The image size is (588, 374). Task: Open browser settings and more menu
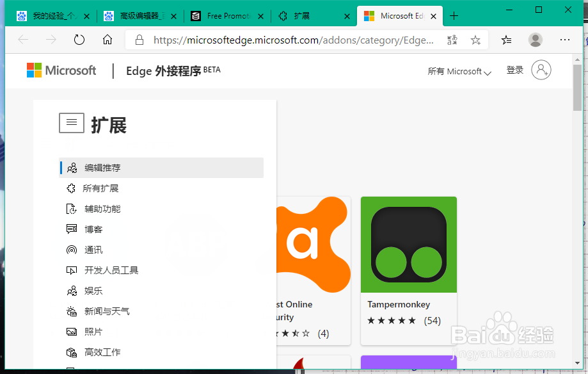click(565, 40)
